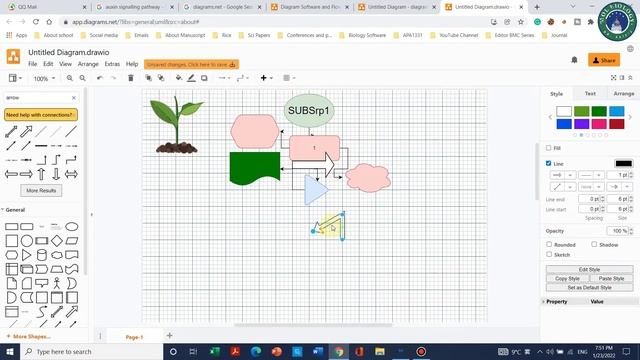Open the Fill Color bucket tool
Image resolution: width=640 pixels, height=360 pixels.
tap(179, 78)
